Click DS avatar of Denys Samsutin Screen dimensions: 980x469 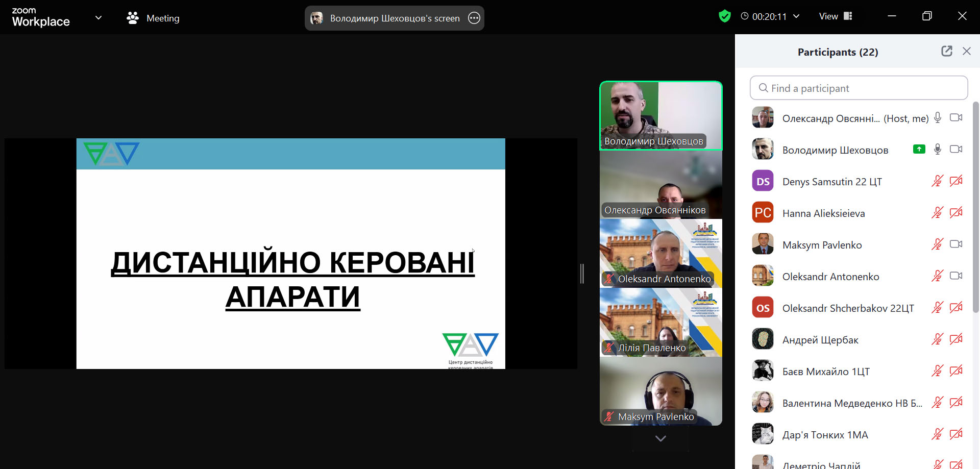pyautogui.click(x=763, y=181)
